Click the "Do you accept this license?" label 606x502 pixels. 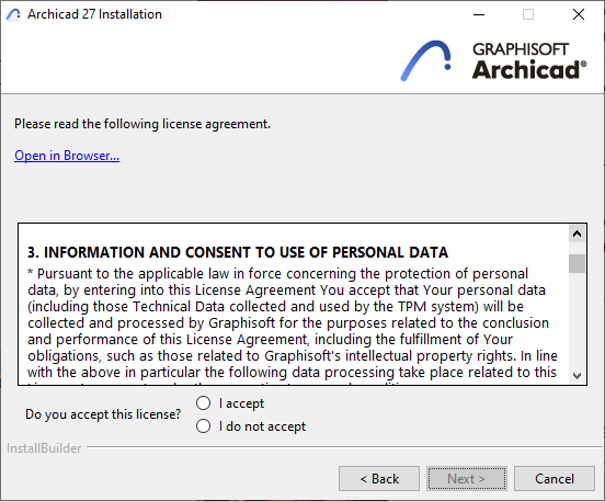[x=103, y=414]
